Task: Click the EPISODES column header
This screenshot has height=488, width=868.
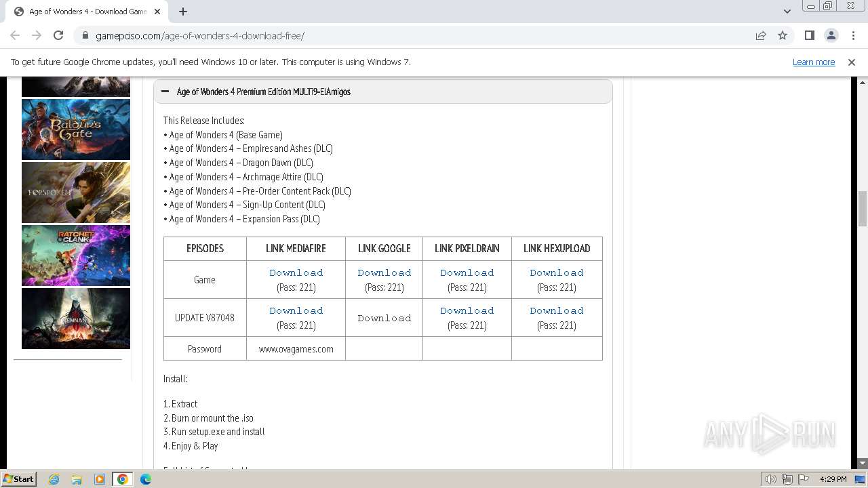Action: (205, 249)
